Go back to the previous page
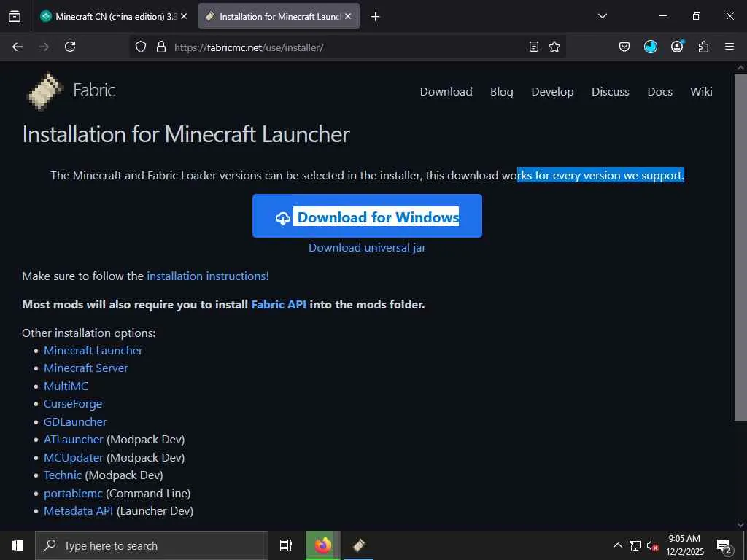The image size is (747, 560). pos(18,47)
